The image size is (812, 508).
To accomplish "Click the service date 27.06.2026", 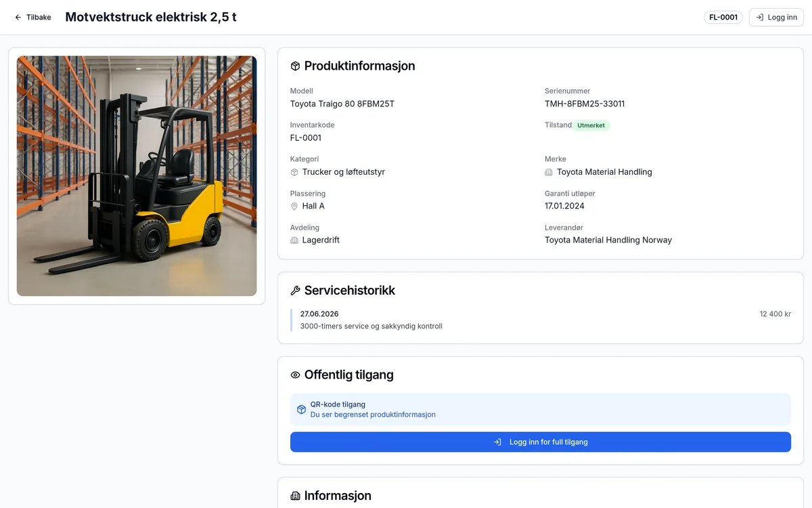I will [319, 314].
